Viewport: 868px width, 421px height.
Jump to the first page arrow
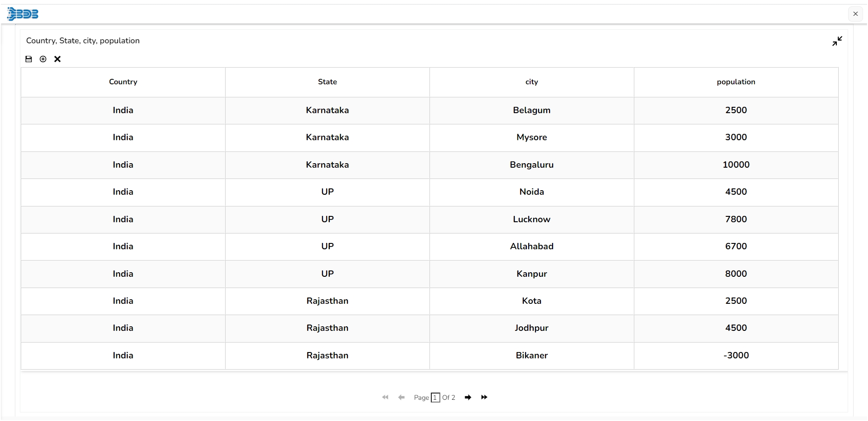(x=385, y=397)
